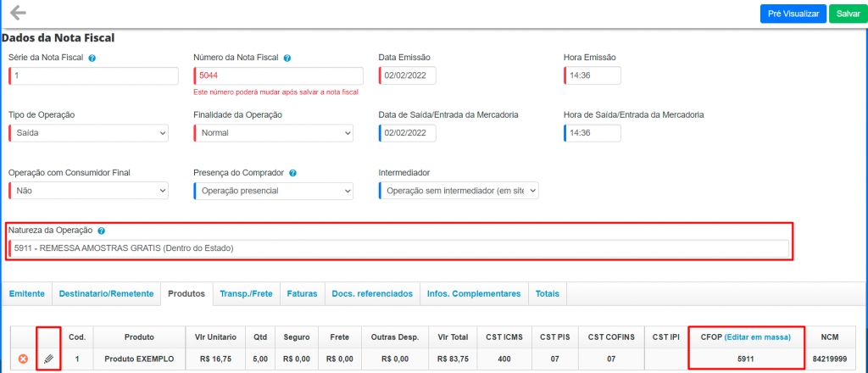Screen dimensions: 868x373
Task: Expand the Finalidade da Operação dropdown
Action: [x=274, y=133]
